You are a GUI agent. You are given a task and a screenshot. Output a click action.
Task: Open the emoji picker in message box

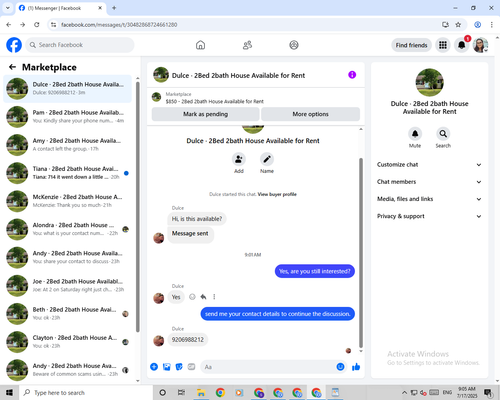pos(340,367)
